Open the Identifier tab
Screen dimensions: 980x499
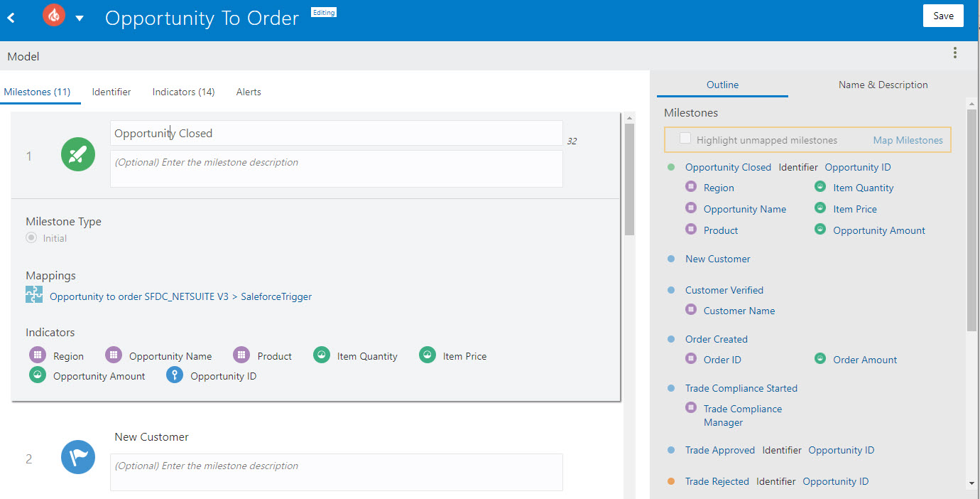tap(111, 92)
